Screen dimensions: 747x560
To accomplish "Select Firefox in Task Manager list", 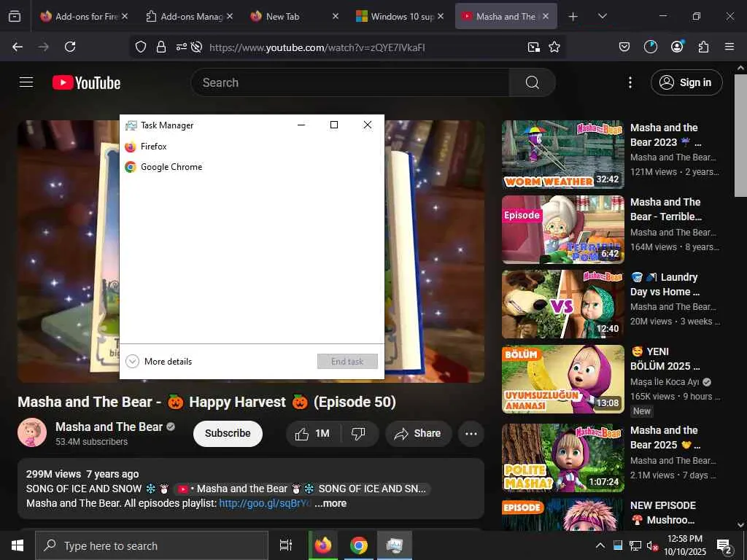I will (252, 147).
